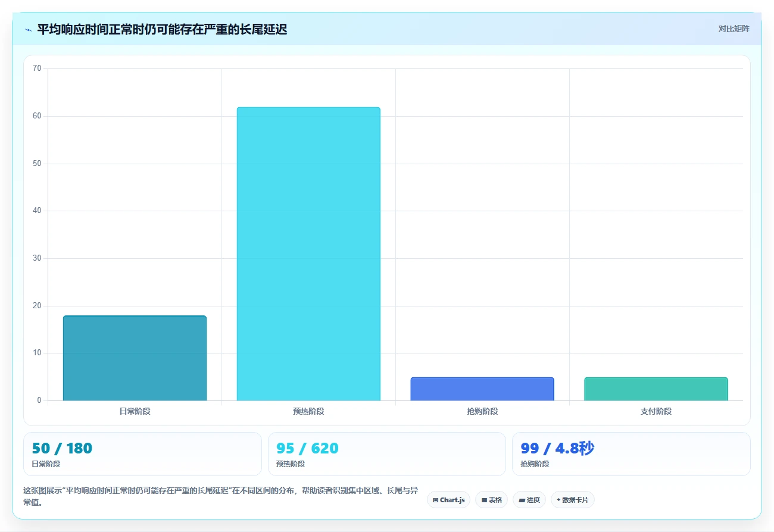The image size is (774, 532).
Task: Click the y-axis value 20
Action: 37,305
